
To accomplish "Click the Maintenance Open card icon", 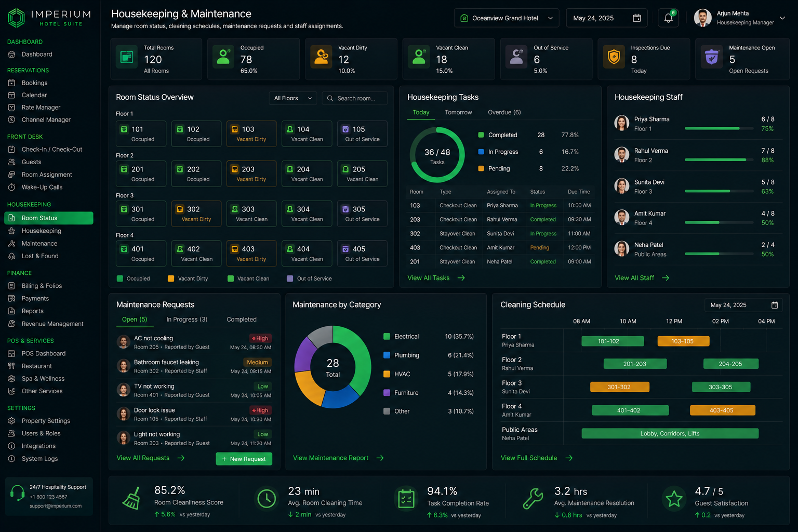I will pos(712,57).
